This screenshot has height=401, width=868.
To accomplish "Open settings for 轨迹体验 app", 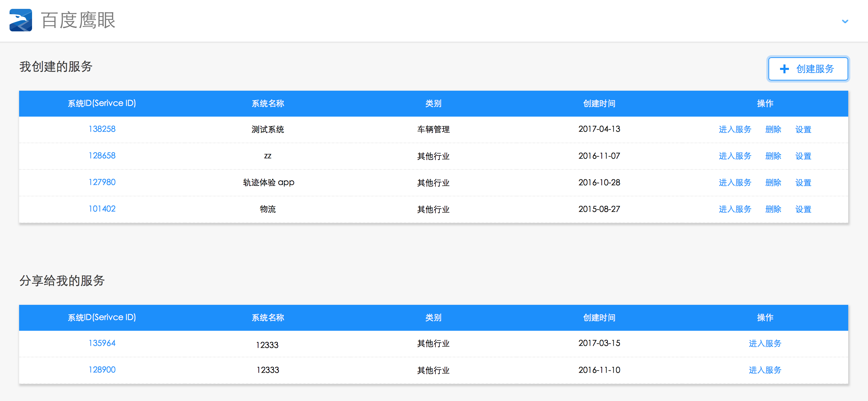I will click(803, 182).
